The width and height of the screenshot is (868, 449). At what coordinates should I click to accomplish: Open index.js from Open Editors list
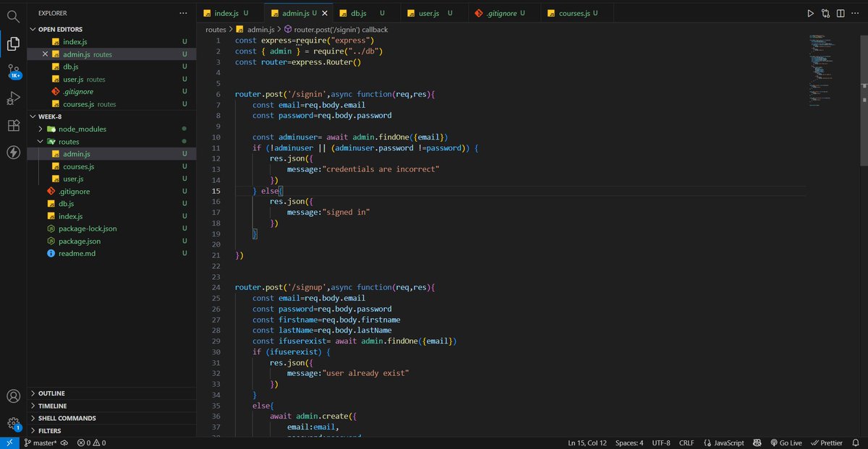tap(111, 42)
